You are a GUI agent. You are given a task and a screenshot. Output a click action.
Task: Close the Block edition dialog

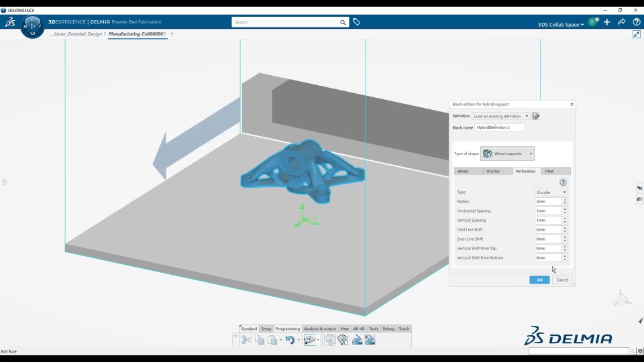[x=572, y=105]
